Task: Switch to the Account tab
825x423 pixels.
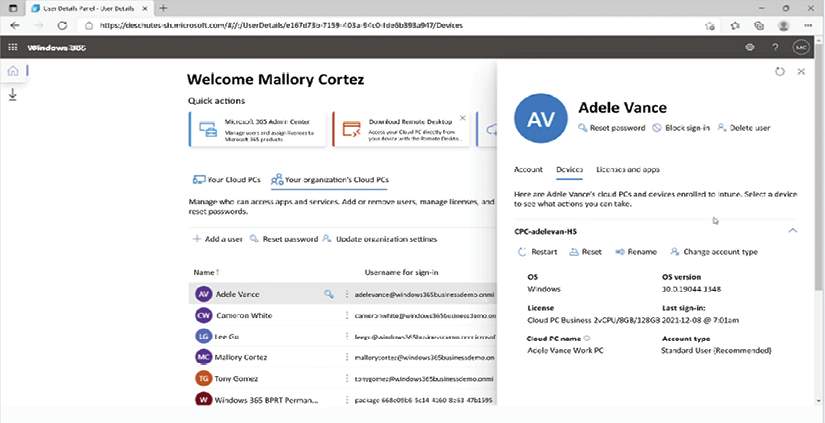Action: tap(528, 169)
